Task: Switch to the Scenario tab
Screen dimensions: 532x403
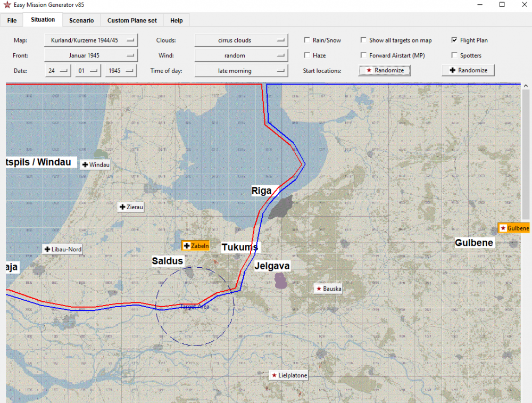Action: [81, 21]
